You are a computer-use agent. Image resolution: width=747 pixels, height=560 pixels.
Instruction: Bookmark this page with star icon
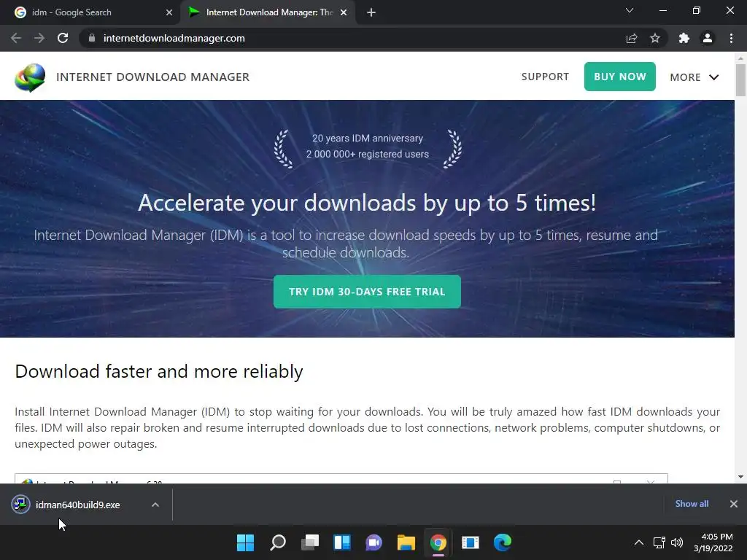655,38
